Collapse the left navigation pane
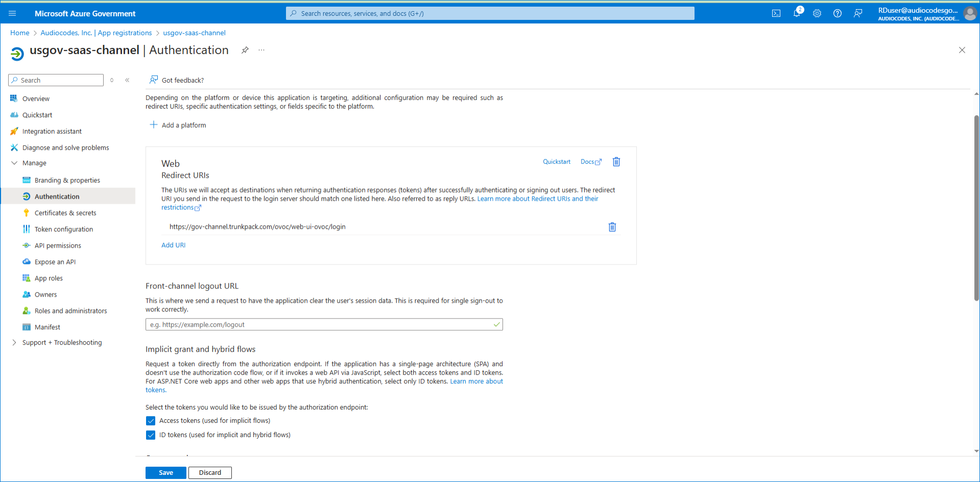Image resolution: width=980 pixels, height=482 pixels. point(127,80)
